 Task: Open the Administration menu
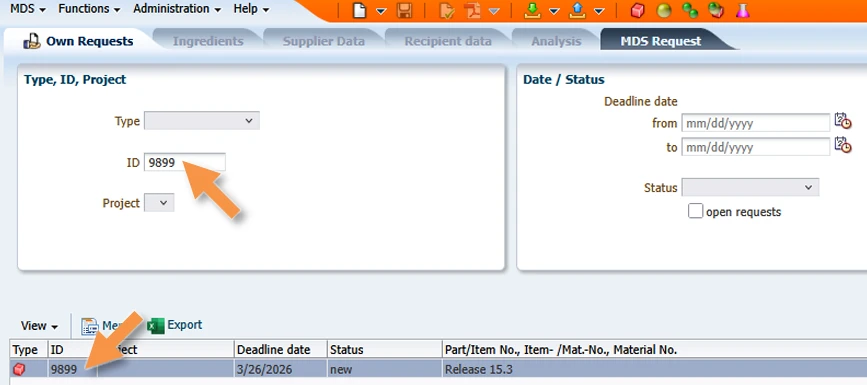[x=177, y=9]
